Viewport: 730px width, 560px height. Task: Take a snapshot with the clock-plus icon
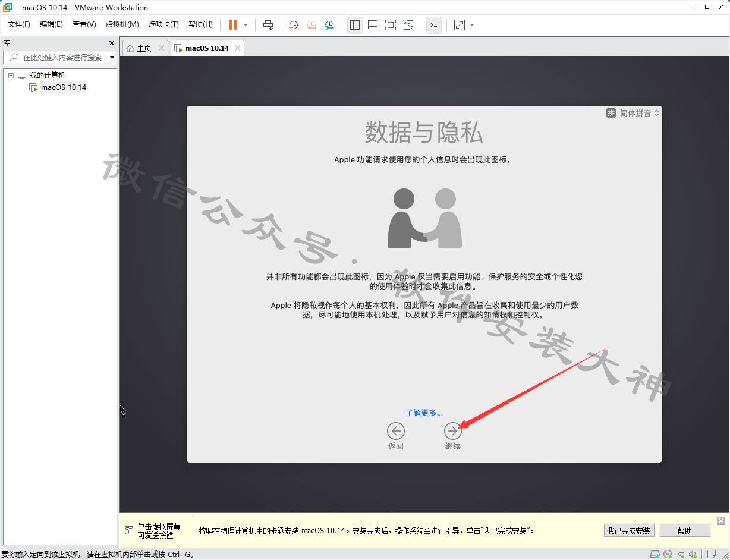(x=293, y=25)
